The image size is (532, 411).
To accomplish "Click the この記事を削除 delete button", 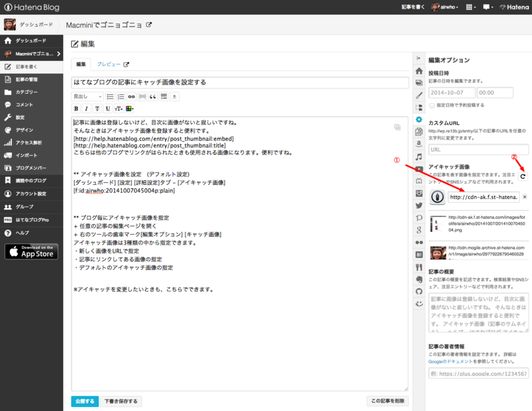I will (x=388, y=401).
